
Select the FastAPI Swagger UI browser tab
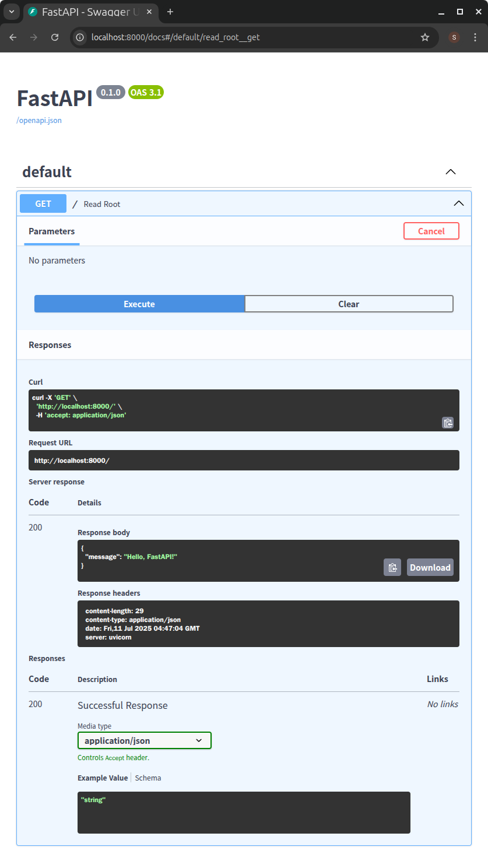pyautogui.click(x=90, y=12)
